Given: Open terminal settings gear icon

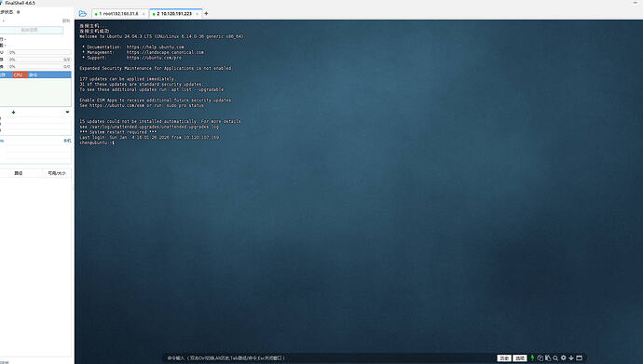Looking at the screenshot, I should point(563,357).
